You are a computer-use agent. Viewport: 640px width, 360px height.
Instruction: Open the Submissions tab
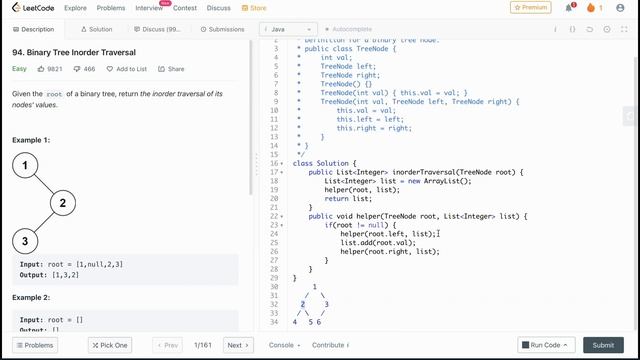[x=222, y=29]
